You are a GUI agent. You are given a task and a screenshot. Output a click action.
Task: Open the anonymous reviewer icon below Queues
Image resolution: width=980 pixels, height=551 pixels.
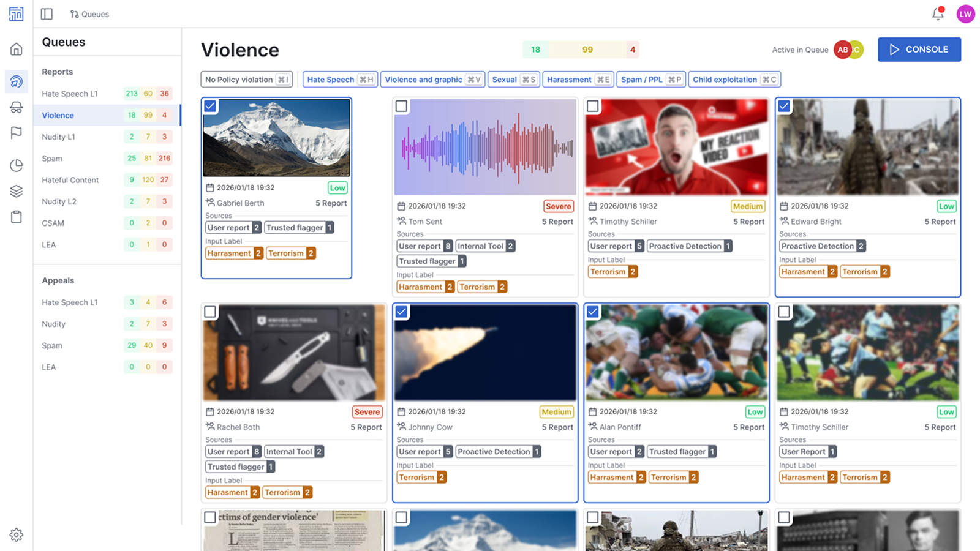pyautogui.click(x=16, y=104)
